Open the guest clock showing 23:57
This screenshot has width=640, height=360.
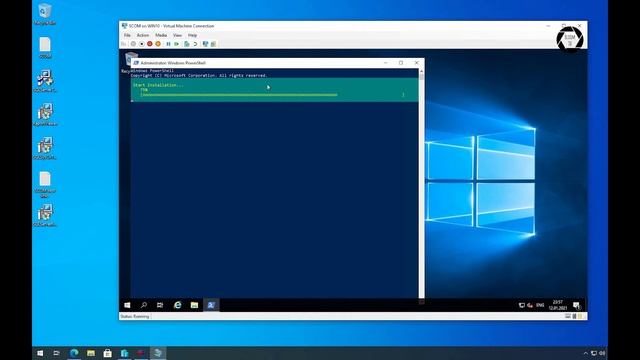click(558, 305)
